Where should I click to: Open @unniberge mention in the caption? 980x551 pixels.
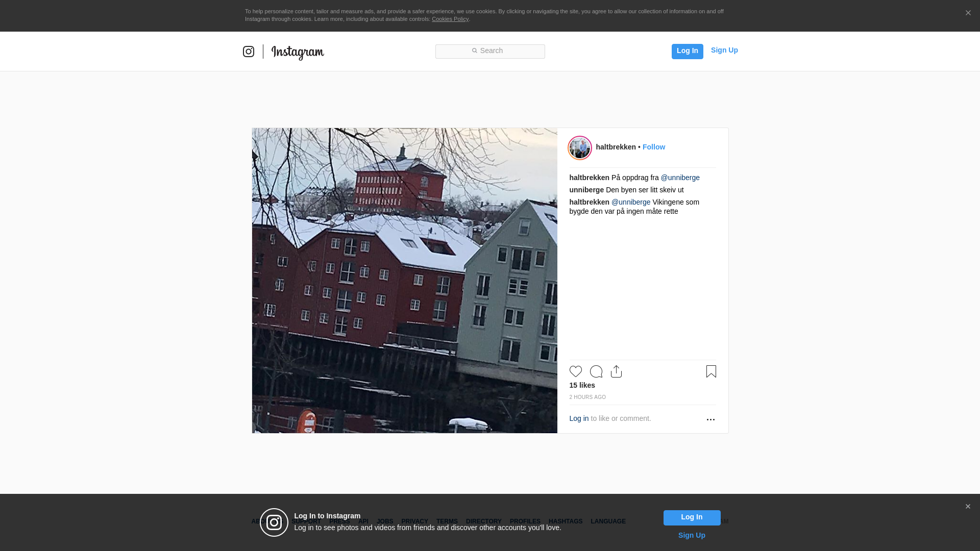click(680, 178)
